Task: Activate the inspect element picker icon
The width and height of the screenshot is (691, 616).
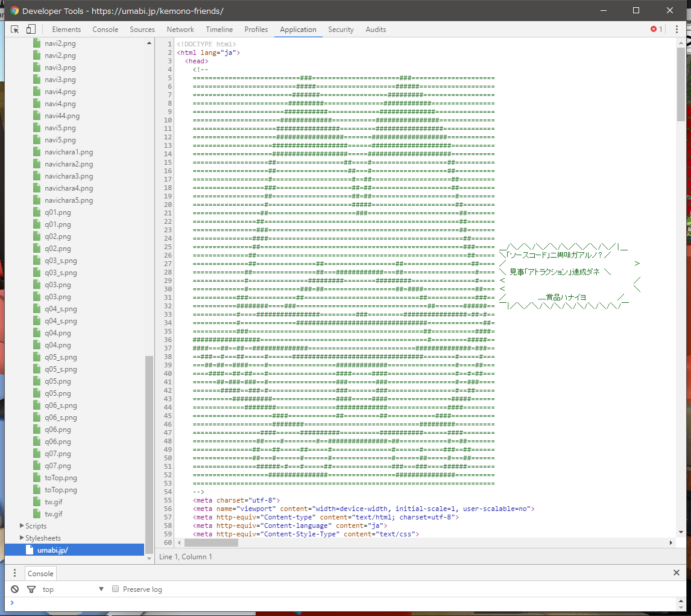Action: (x=16, y=29)
